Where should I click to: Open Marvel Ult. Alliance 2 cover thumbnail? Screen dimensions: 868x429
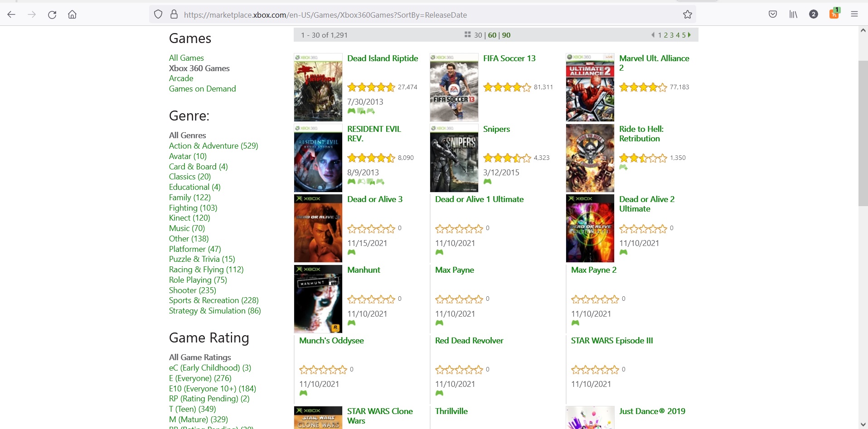(590, 87)
